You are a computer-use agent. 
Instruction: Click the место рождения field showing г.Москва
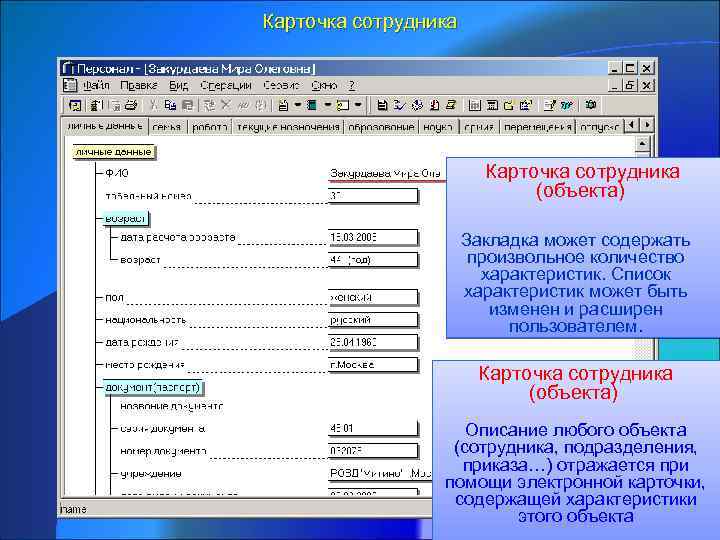pyautogui.click(x=373, y=365)
